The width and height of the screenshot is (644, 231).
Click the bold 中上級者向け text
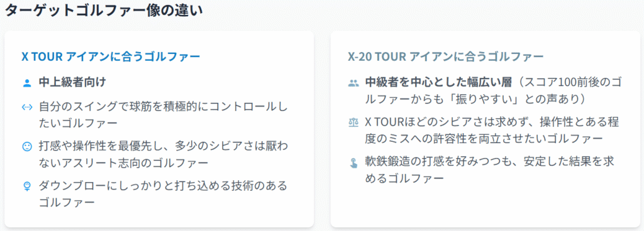pyautogui.click(x=73, y=82)
